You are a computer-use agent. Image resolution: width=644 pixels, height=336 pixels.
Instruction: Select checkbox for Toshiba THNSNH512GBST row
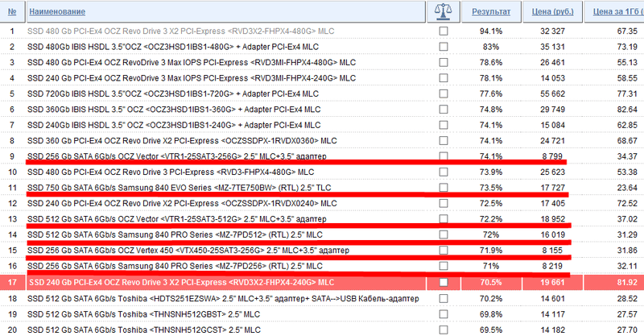click(x=444, y=314)
